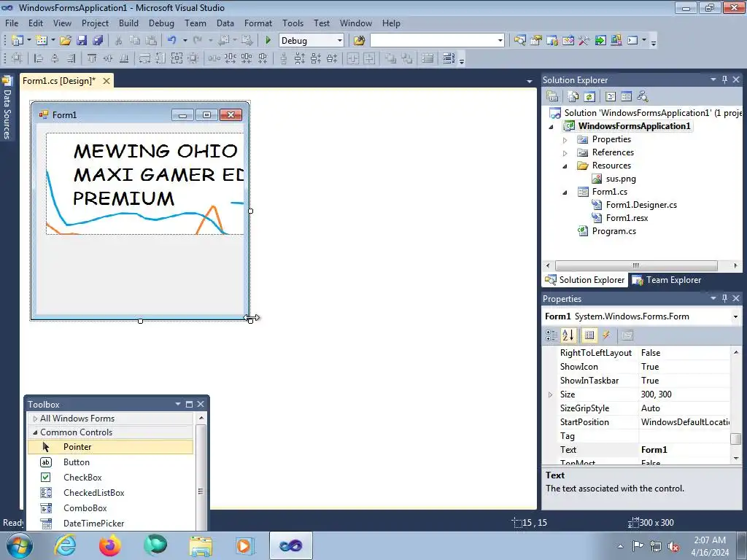The image size is (747, 560).
Task: Open Internet Explorer from the taskbar
Action: click(65, 545)
